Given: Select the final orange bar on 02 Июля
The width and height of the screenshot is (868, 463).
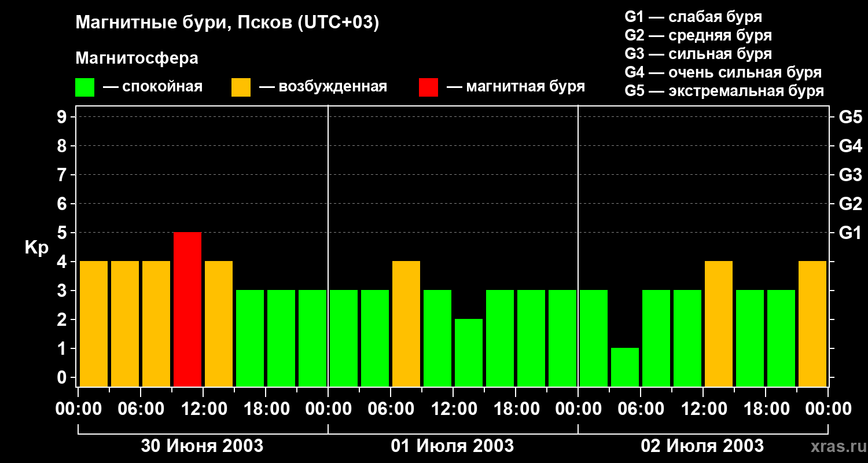Looking at the screenshot, I should coord(812,324).
